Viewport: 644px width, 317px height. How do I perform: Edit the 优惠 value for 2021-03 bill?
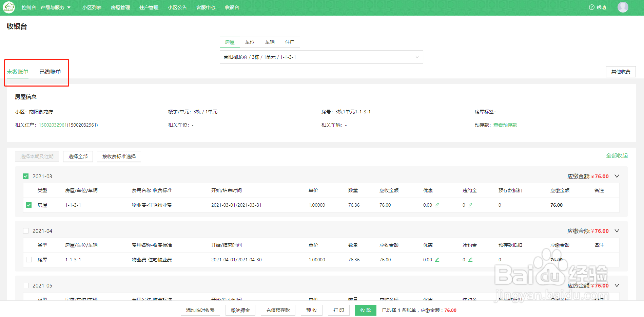(x=437, y=205)
